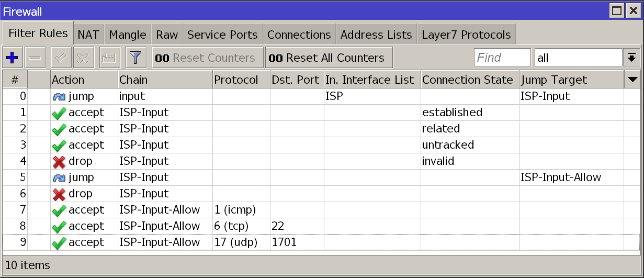Open the Layer7 Protocols tab
This screenshot has width=644, height=278.
pos(466,35)
